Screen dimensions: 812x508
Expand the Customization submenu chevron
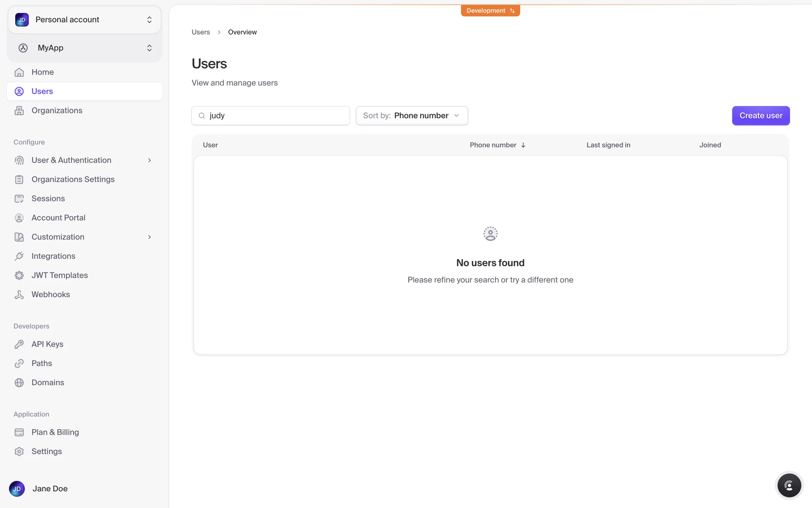[149, 237]
